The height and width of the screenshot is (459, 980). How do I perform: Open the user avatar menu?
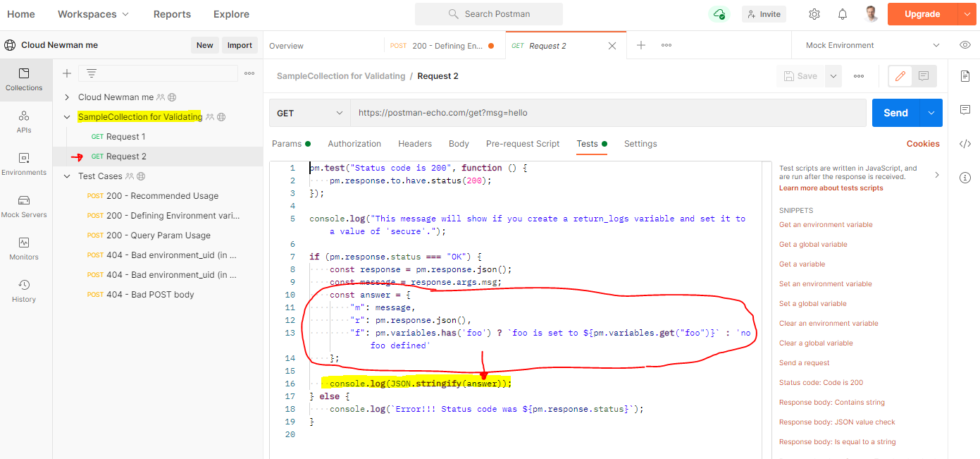click(x=872, y=14)
